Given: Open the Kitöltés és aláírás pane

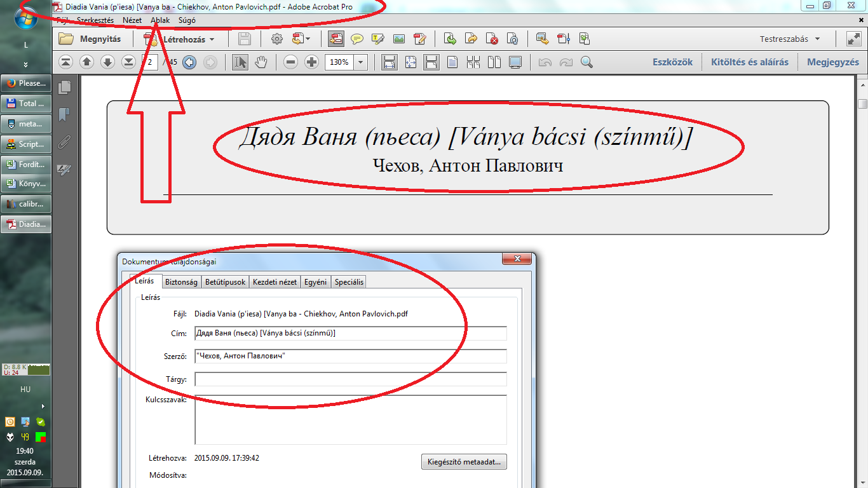Looking at the screenshot, I should point(750,62).
